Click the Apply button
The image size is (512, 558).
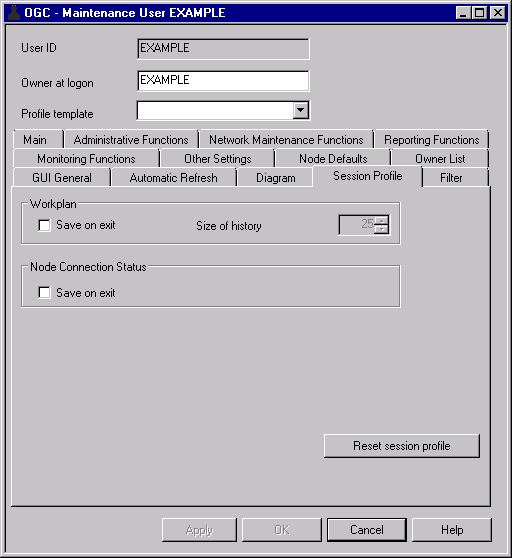(x=199, y=530)
